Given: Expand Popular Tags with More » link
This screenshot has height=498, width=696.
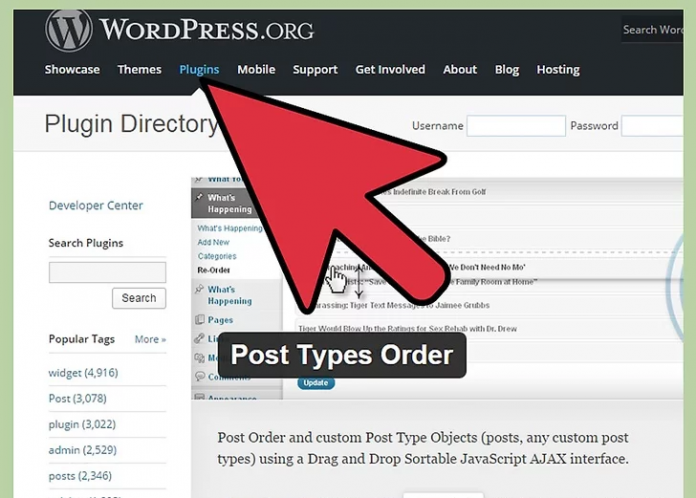Looking at the screenshot, I should [x=150, y=340].
